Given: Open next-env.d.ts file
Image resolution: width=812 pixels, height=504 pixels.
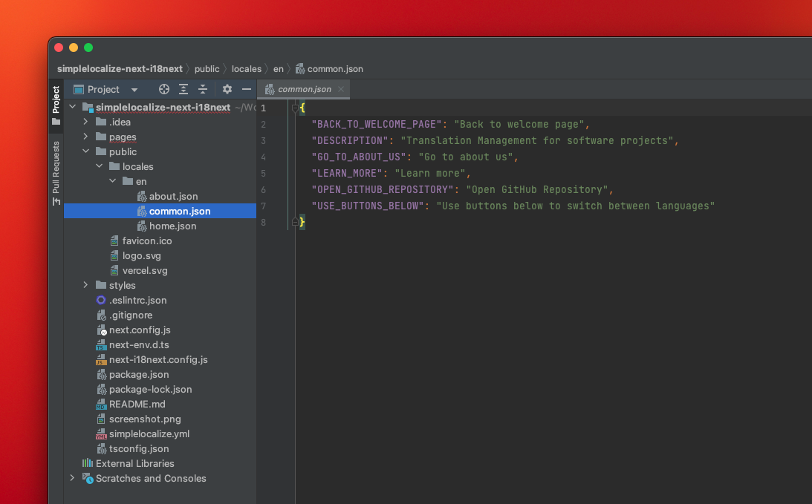Looking at the screenshot, I should (x=139, y=344).
